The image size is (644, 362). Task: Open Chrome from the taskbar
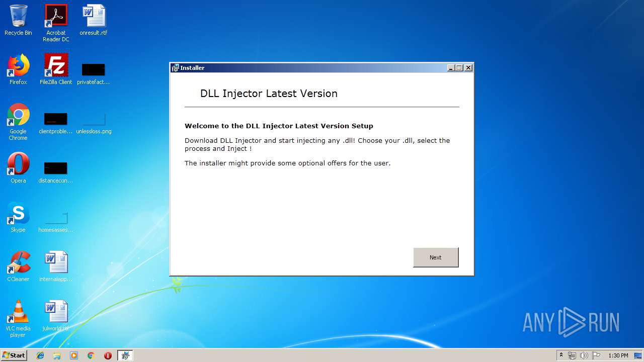(x=91, y=355)
